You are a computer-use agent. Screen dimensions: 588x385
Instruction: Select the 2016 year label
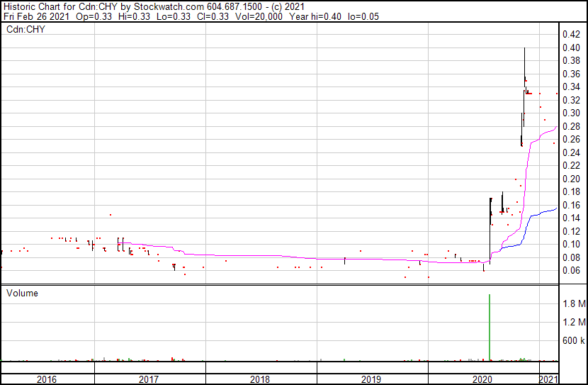tap(46, 379)
